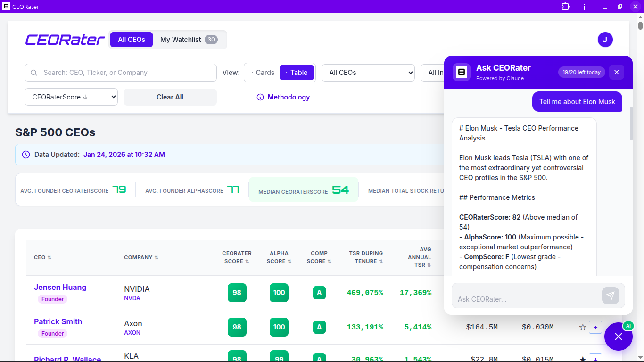Image resolution: width=644 pixels, height=362 pixels.
Task: Click the send arrow in Ask CEORater chat
Action: coord(611,295)
